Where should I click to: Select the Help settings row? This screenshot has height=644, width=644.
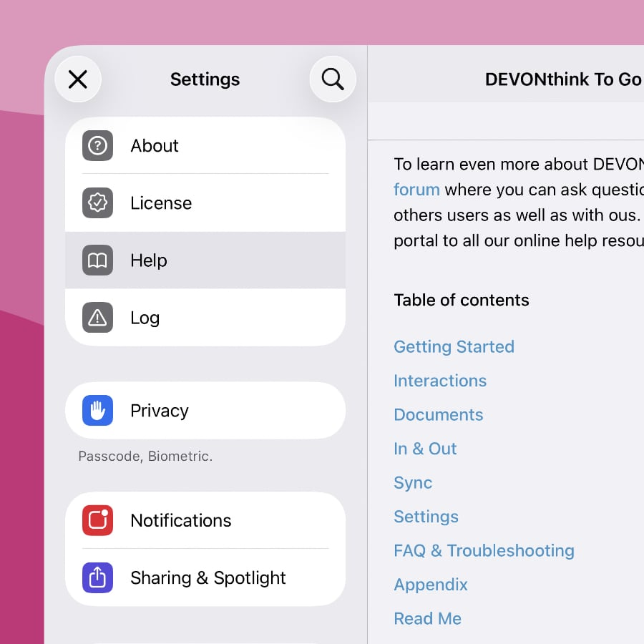205,260
